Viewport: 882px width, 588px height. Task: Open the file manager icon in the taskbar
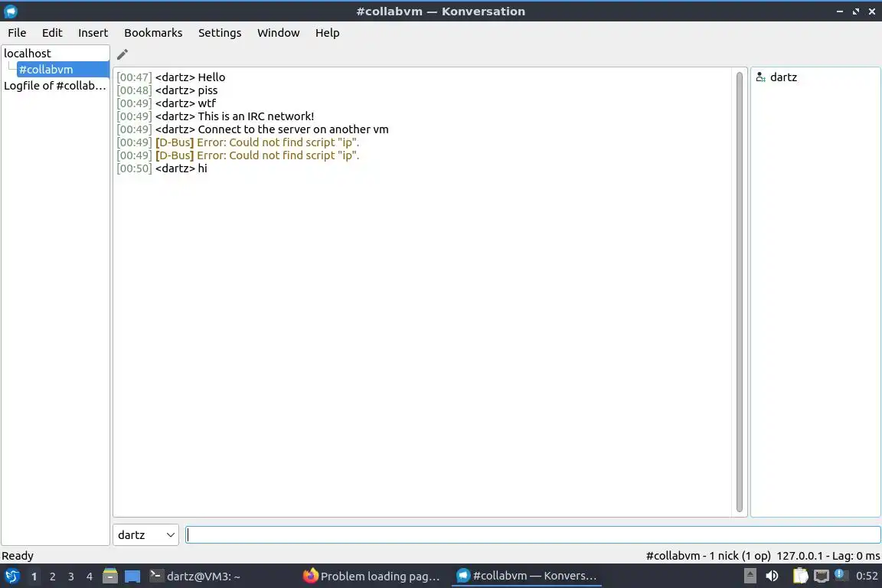click(110, 577)
